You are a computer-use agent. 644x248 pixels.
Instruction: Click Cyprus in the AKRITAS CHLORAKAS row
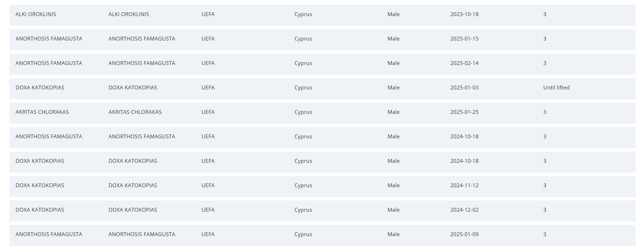pyautogui.click(x=303, y=112)
